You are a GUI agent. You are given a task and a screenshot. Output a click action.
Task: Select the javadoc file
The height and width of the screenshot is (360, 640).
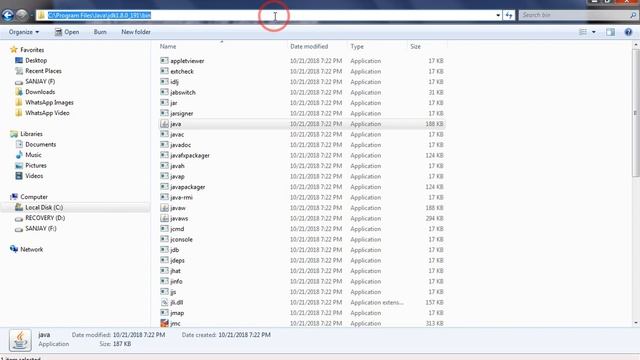click(180, 145)
